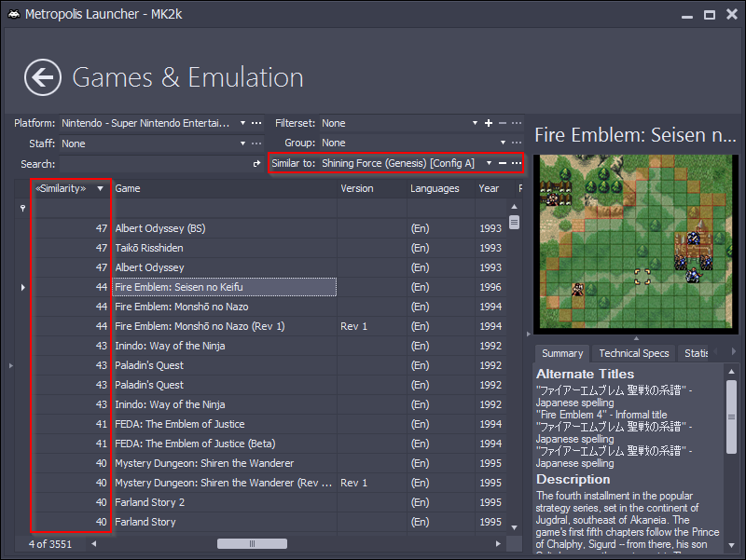
Task: Clear the Similar to selection minus icon
Action: (x=503, y=163)
